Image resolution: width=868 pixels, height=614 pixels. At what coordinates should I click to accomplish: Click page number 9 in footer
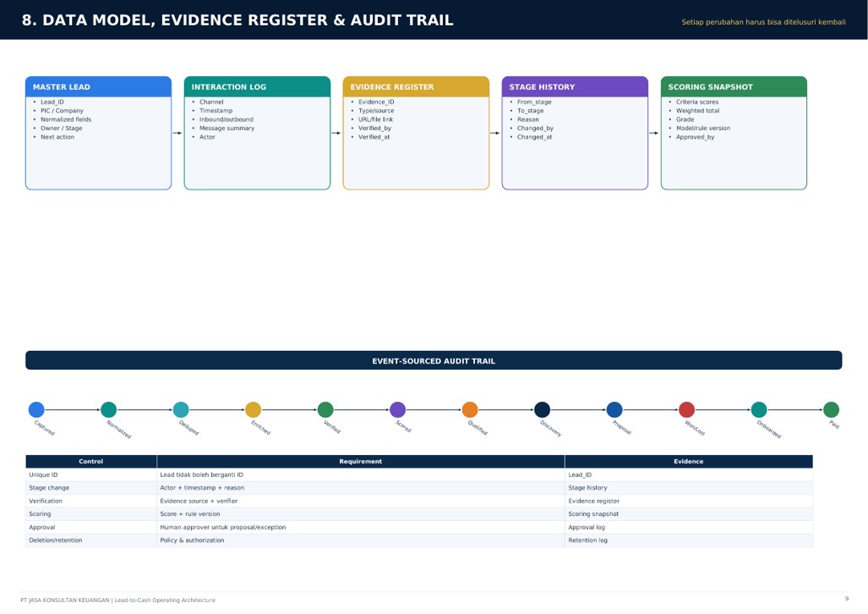pos(846,599)
